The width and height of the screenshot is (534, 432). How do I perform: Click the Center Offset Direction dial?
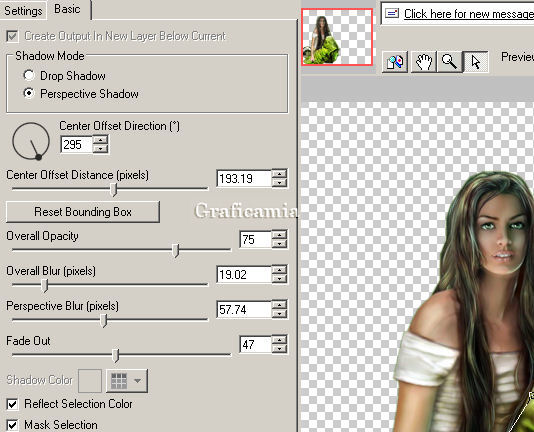click(31, 141)
